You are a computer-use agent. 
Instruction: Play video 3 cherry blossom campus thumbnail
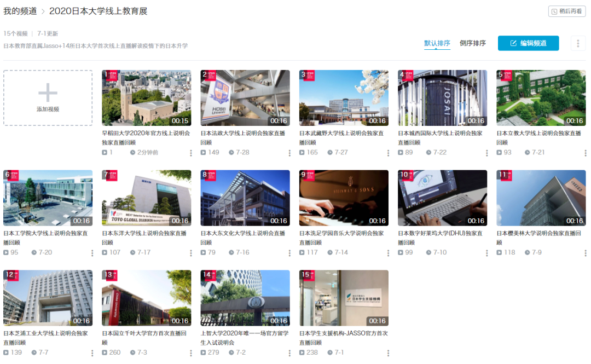[x=344, y=97]
